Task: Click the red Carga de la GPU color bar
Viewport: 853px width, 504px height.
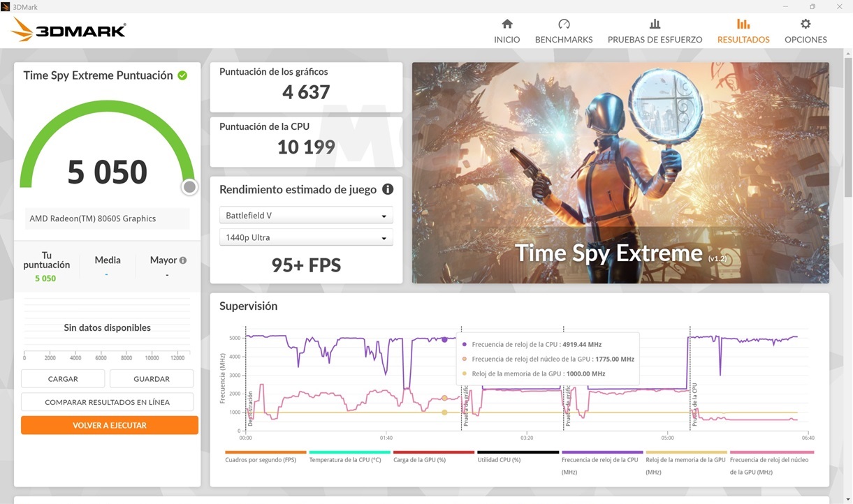Action: [x=432, y=452]
